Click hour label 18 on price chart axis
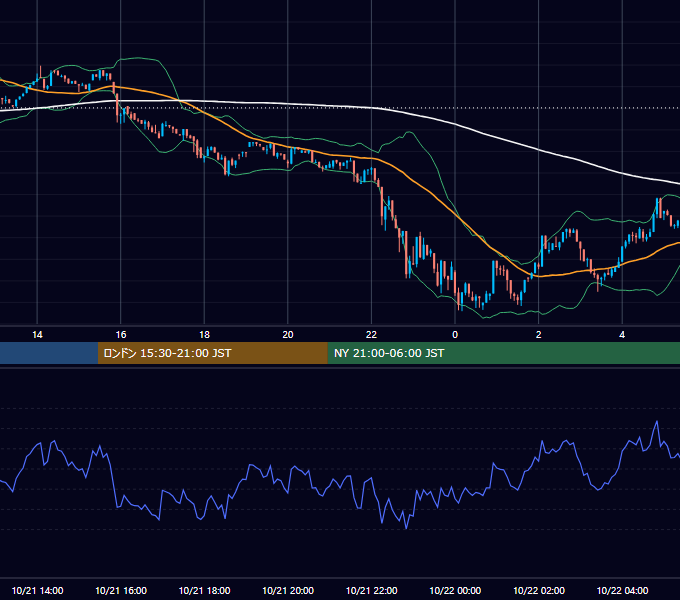680x600 pixels. coord(204,335)
